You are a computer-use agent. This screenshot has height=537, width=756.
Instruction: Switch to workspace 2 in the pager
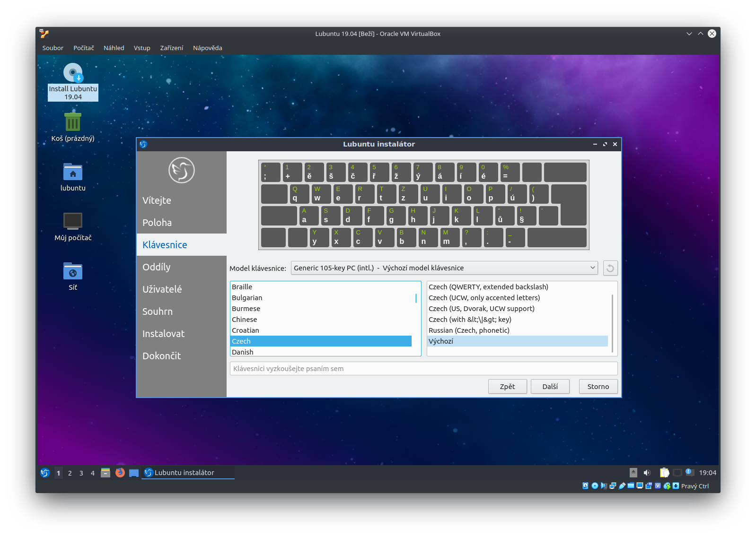click(70, 473)
